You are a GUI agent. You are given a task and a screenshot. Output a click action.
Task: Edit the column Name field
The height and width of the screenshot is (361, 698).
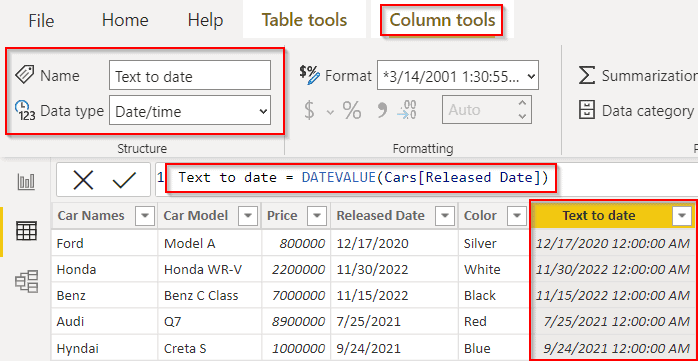[190, 76]
